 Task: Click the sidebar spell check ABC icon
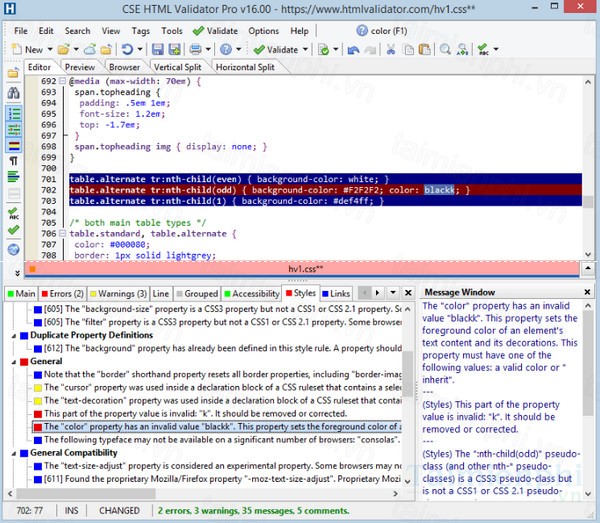pyautogui.click(x=14, y=213)
